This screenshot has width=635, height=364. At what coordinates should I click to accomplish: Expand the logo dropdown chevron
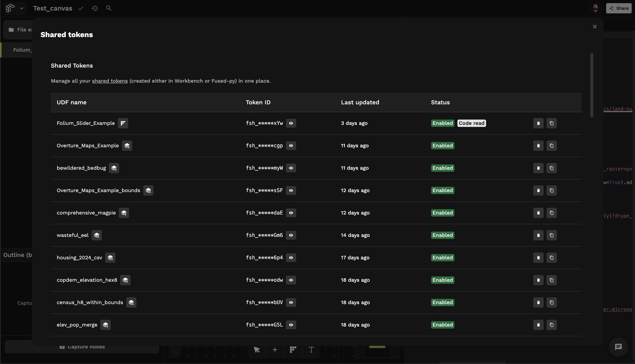point(22,8)
